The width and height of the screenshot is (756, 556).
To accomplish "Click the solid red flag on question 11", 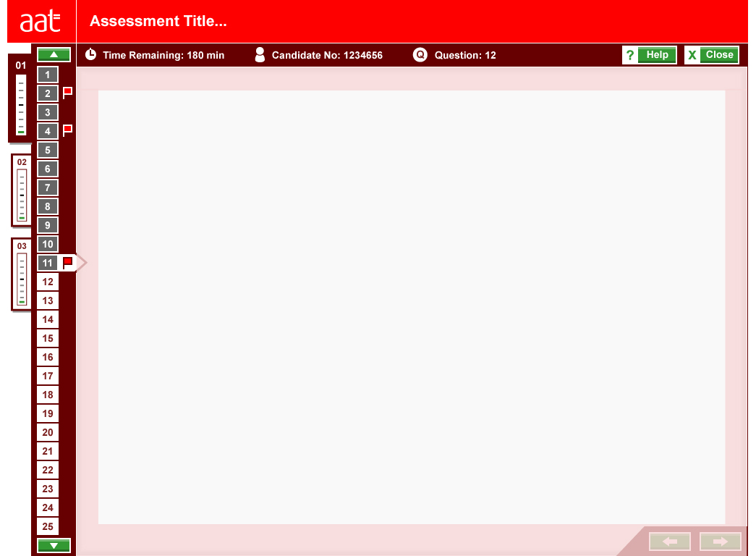I will tap(67, 263).
